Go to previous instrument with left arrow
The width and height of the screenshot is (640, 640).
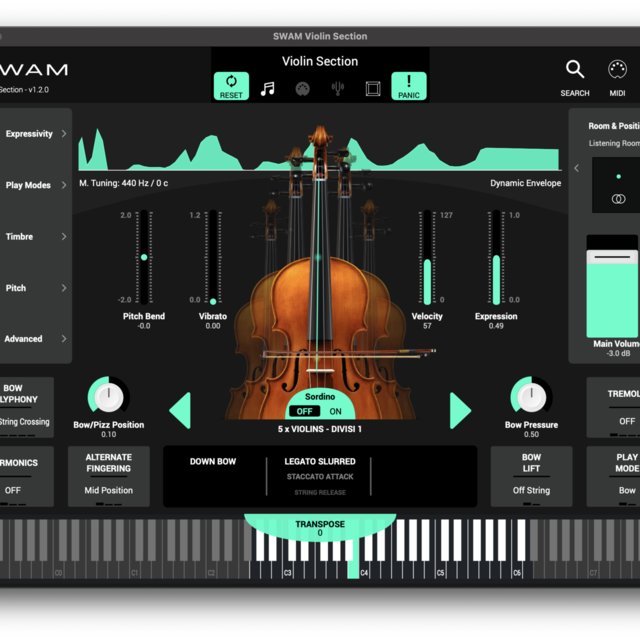[x=180, y=411]
